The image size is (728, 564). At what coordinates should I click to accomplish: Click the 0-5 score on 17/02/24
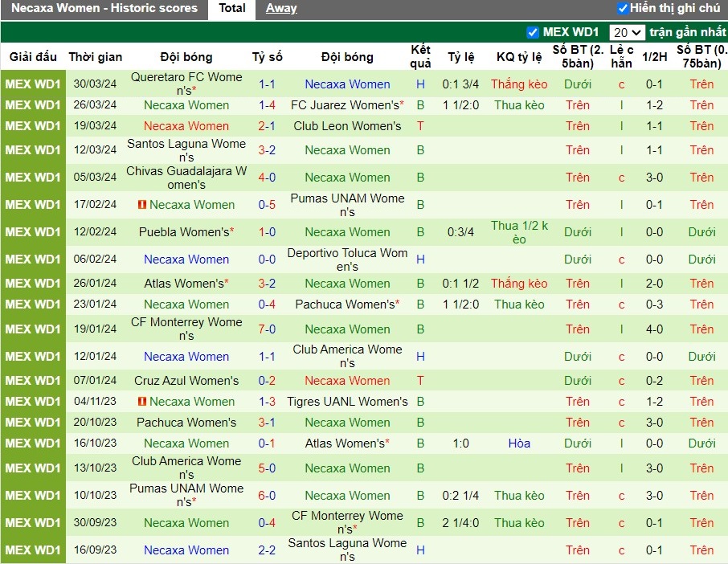point(267,205)
